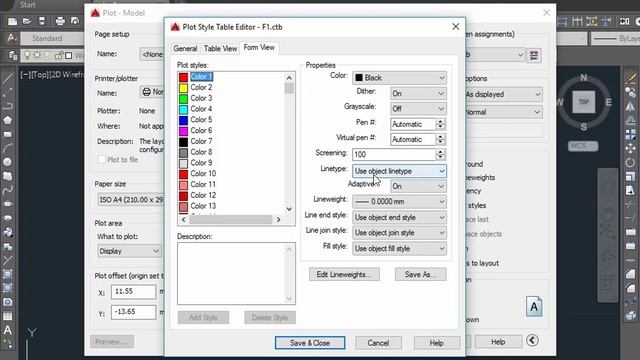Screen dimensions: 640x360
Task: Select the Rotate tool in modify toolbar
Action: pos(630,162)
